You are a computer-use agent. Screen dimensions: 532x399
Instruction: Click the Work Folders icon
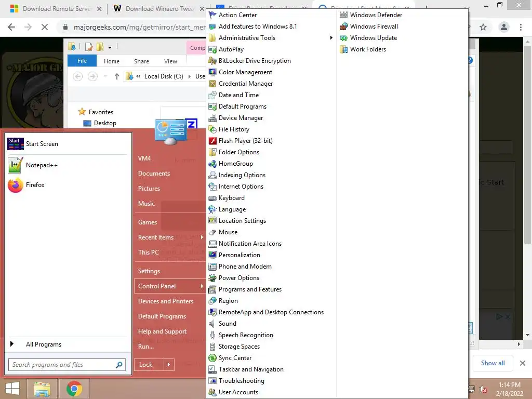344,49
